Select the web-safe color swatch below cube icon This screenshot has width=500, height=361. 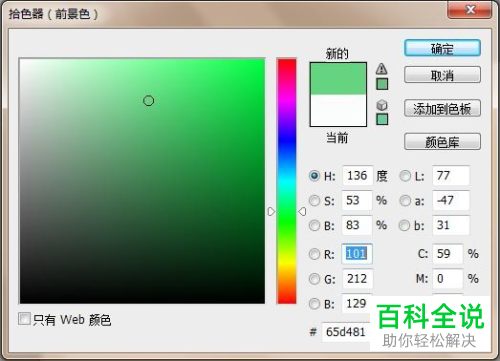point(382,119)
